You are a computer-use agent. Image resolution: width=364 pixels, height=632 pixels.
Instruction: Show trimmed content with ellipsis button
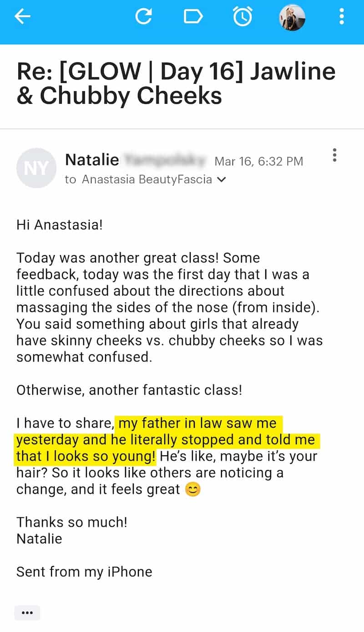point(27,613)
